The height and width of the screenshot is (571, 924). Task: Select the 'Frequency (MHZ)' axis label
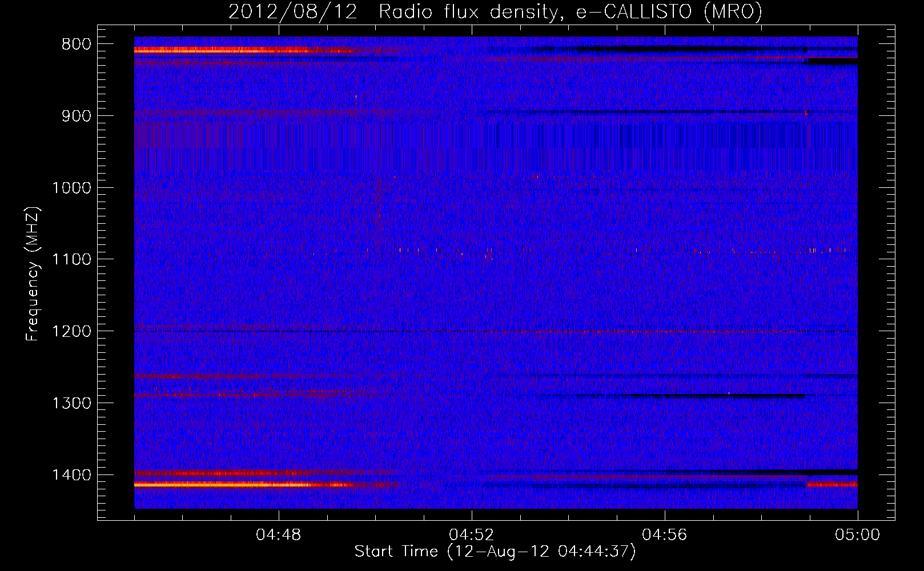(x=33, y=274)
